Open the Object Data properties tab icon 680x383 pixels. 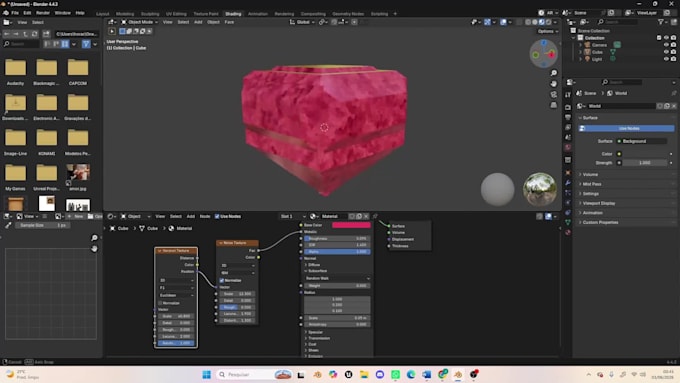[x=568, y=223]
